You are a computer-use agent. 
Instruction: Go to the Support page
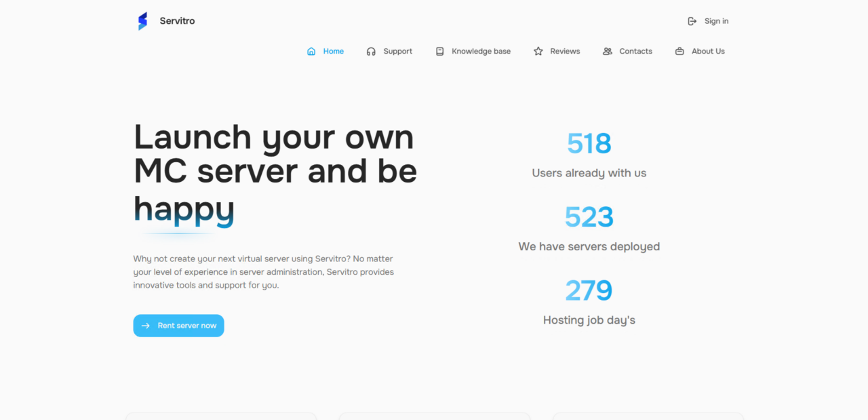(x=397, y=52)
